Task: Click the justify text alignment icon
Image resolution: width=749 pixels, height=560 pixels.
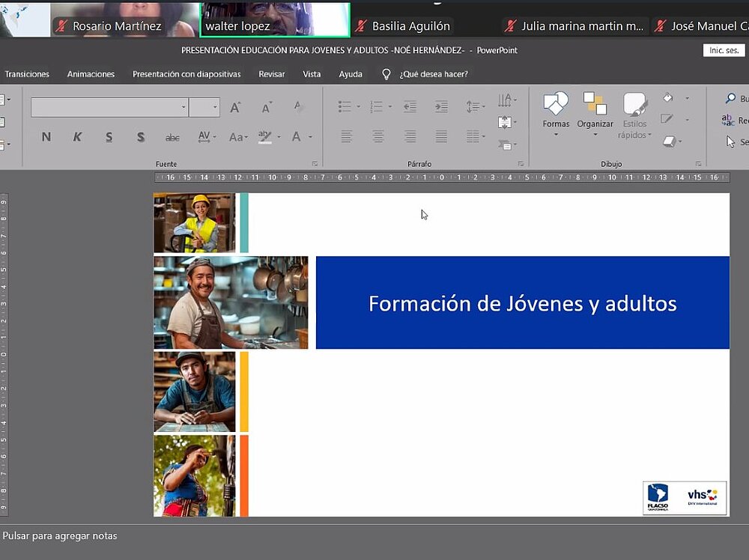Action: pyautogui.click(x=441, y=137)
